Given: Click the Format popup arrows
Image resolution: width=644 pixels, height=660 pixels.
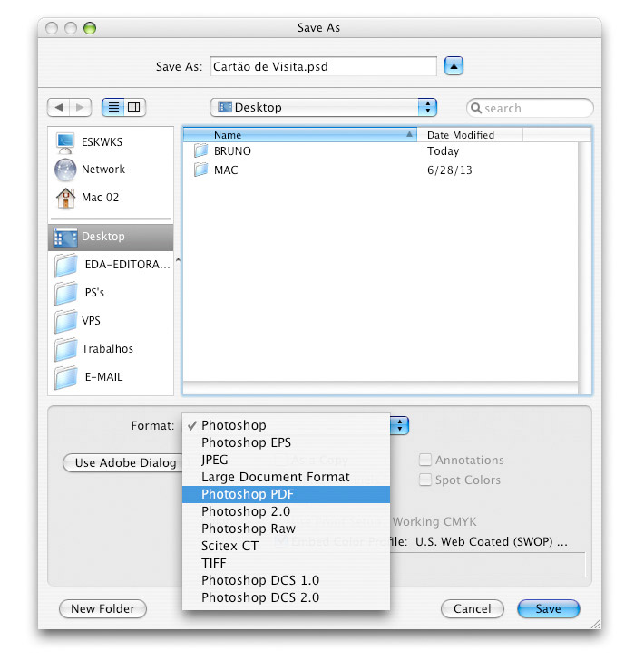Looking at the screenshot, I should pos(399,425).
